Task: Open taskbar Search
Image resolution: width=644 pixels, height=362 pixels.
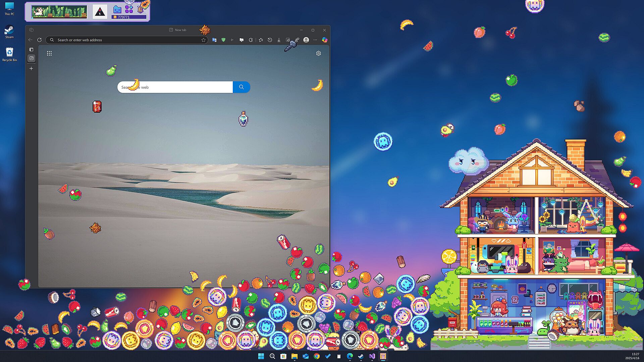Action: coord(272,356)
